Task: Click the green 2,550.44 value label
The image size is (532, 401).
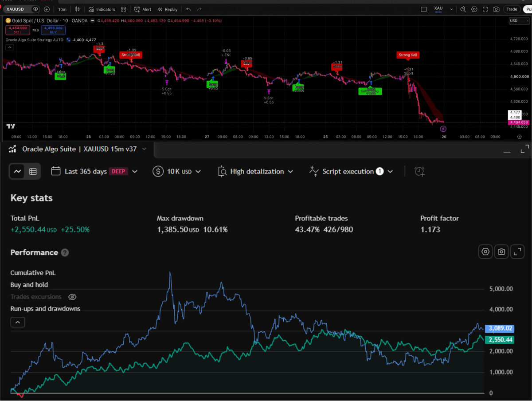Action: [x=500, y=340]
